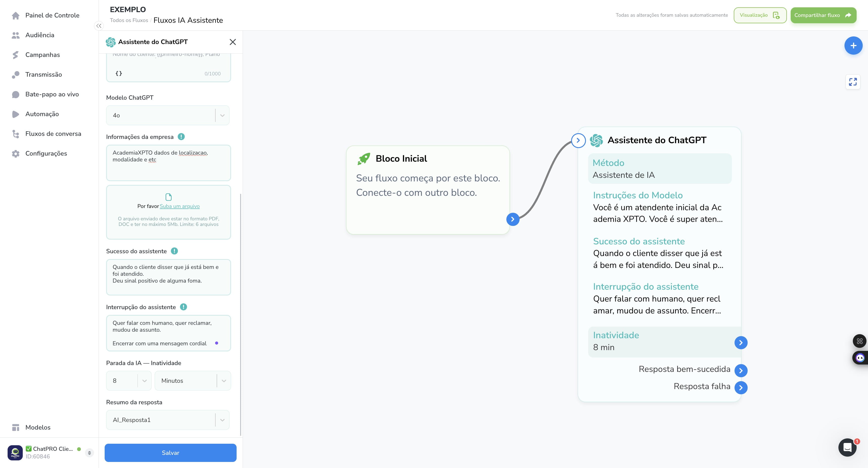Click the dark grid apps floating icon

tap(860, 341)
